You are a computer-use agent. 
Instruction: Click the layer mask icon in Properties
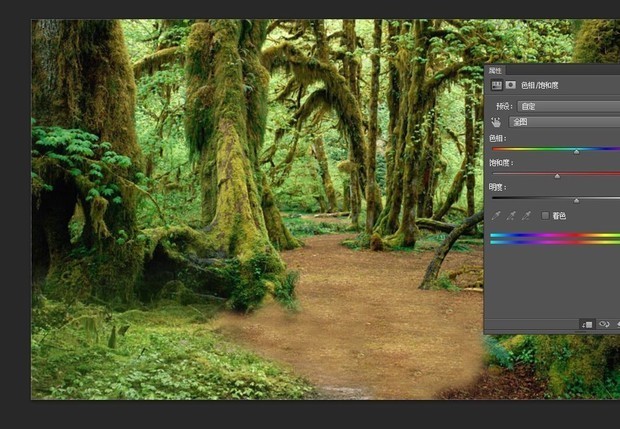pos(509,86)
